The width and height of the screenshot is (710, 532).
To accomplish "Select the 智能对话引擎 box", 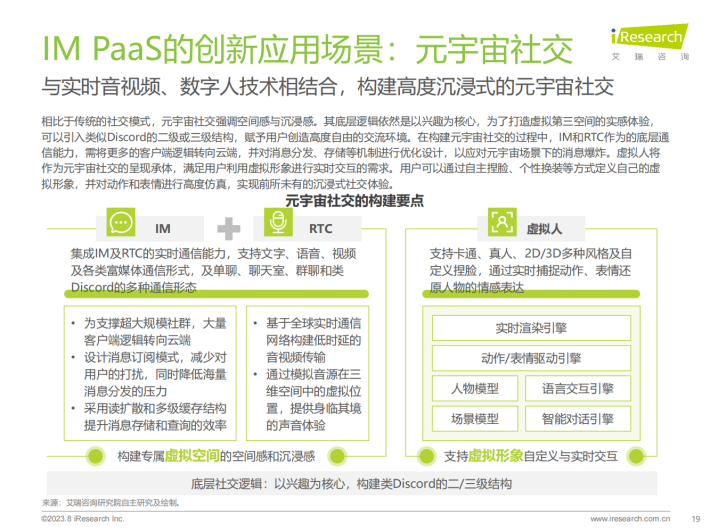I will 585,419.
